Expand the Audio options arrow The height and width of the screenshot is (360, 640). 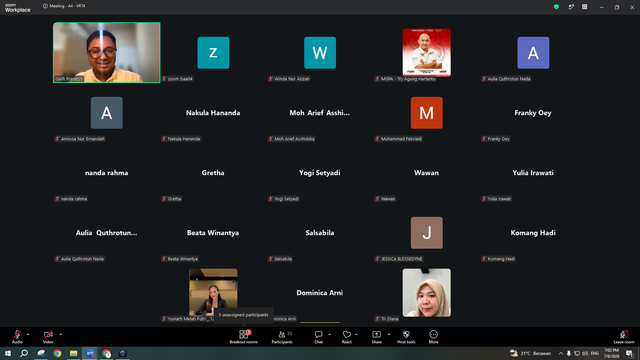point(28,334)
